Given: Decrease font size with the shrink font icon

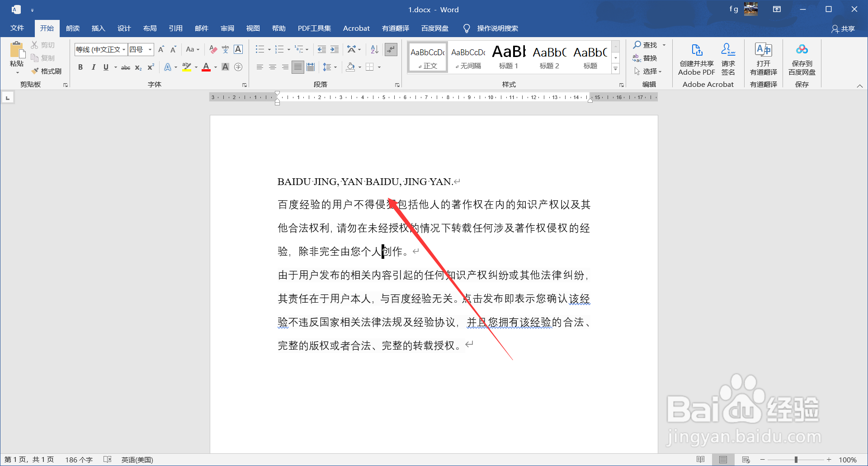Looking at the screenshot, I should [x=173, y=49].
